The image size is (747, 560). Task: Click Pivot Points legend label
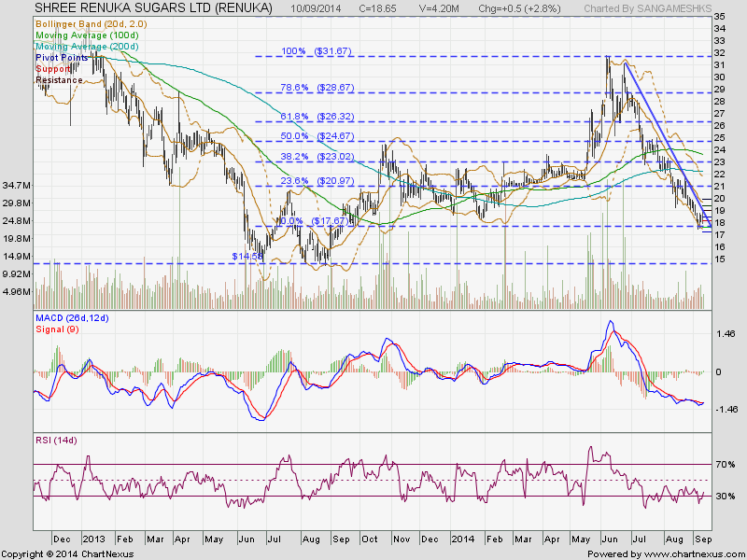click(62, 58)
